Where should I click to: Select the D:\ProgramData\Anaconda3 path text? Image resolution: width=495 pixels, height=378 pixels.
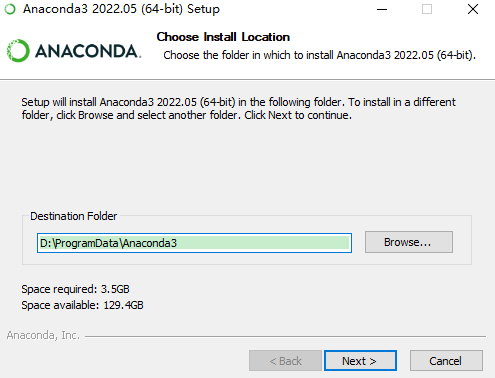(108, 243)
